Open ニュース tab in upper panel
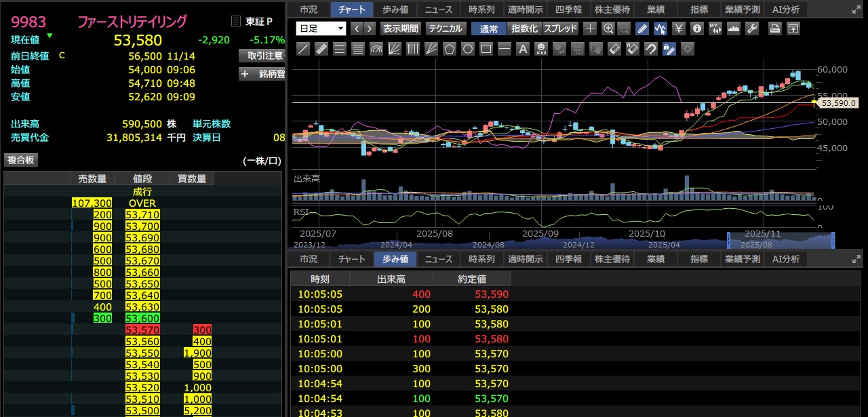The width and height of the screenshot is (868, 417). point(439,9)
